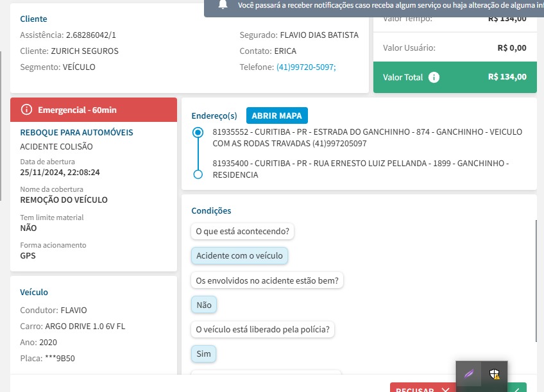Click 'O veículo está liberado pela polícia?' question
The height and width of the screenshot is (392, 544).
[262, 330]
